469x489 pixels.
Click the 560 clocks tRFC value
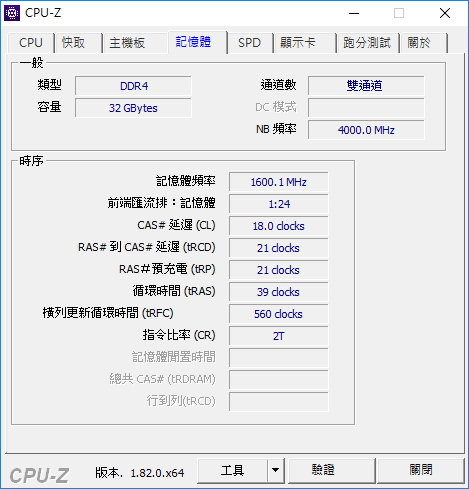point(279,314)
